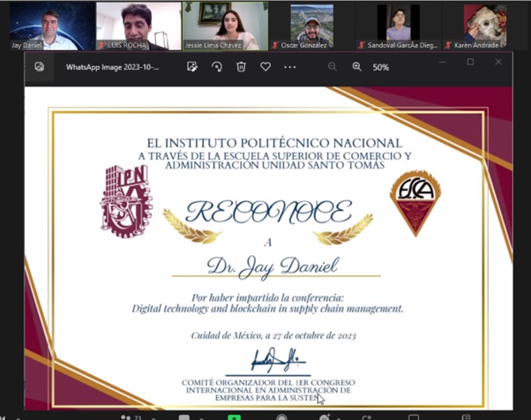Select Jay Daniel's video thumbnail

tap(53, 26)
